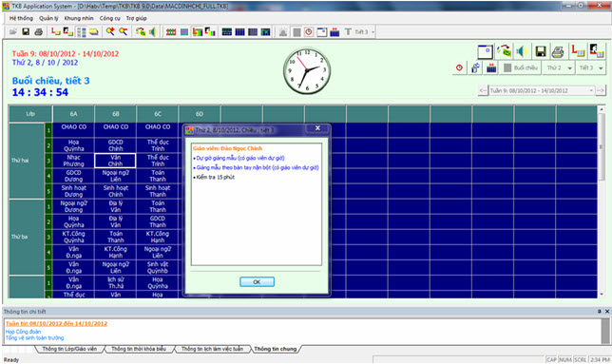Click the Open file icon in main toolbar
This screenshot has height=364, width=612.
(13, 32)
